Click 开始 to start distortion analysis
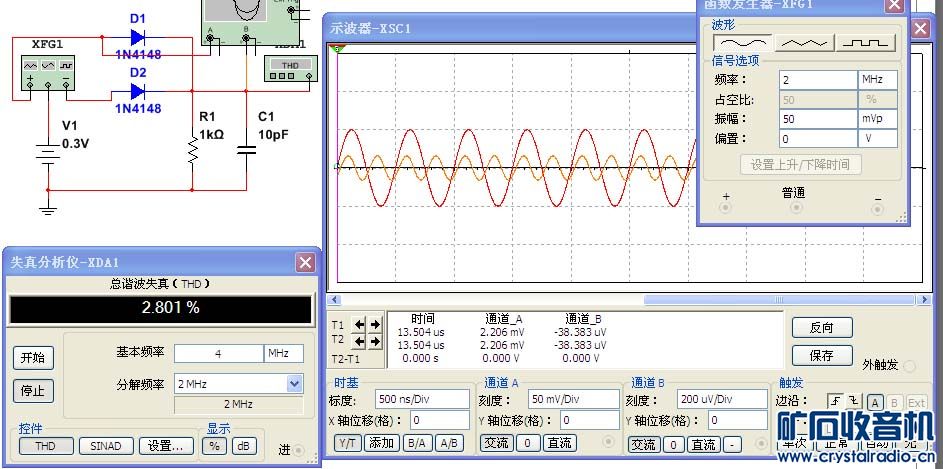This screenshot has height=469, width=943. click(33, 358)
